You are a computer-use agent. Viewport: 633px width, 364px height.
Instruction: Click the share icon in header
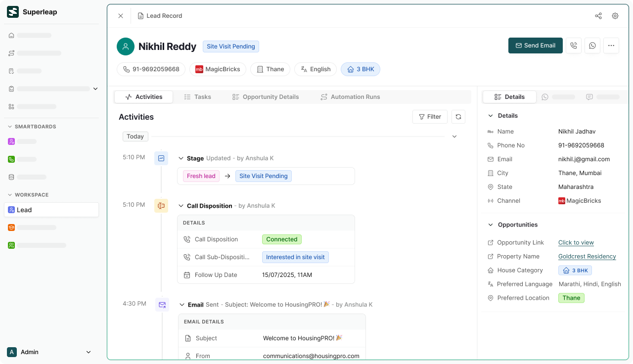tap(598, 16)
